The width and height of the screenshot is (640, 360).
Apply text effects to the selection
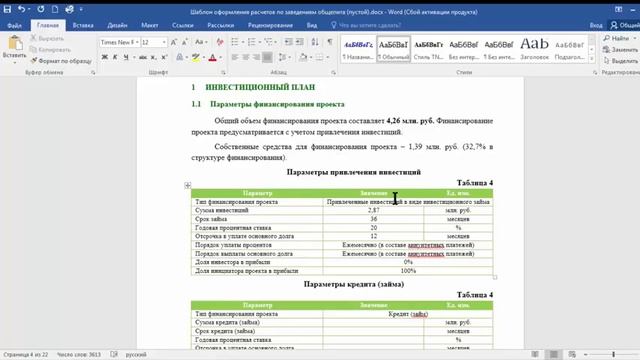click(179, 57)
